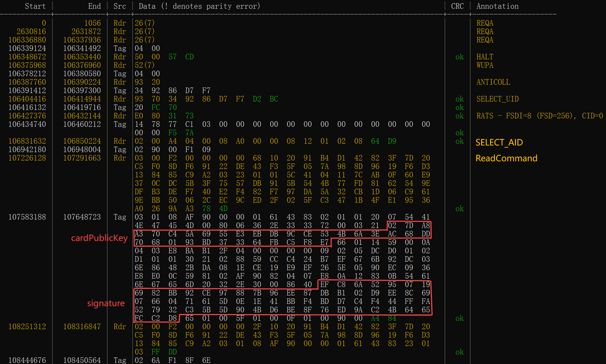Click the ReadCommand annotation label

pos(506,158)
